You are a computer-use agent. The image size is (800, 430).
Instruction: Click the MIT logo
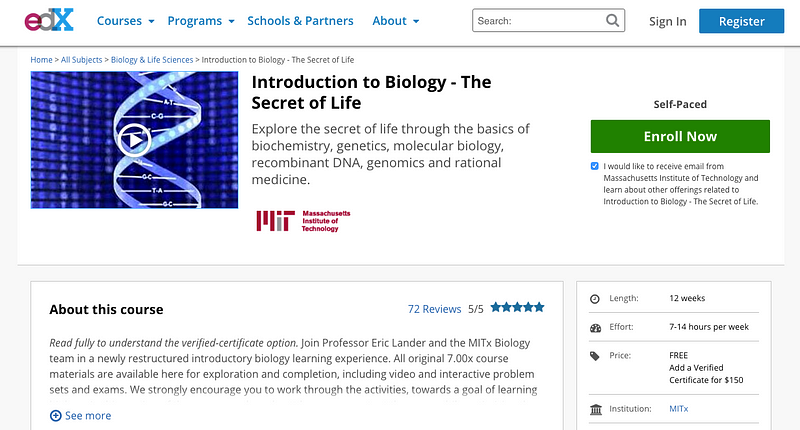point(303,221)
